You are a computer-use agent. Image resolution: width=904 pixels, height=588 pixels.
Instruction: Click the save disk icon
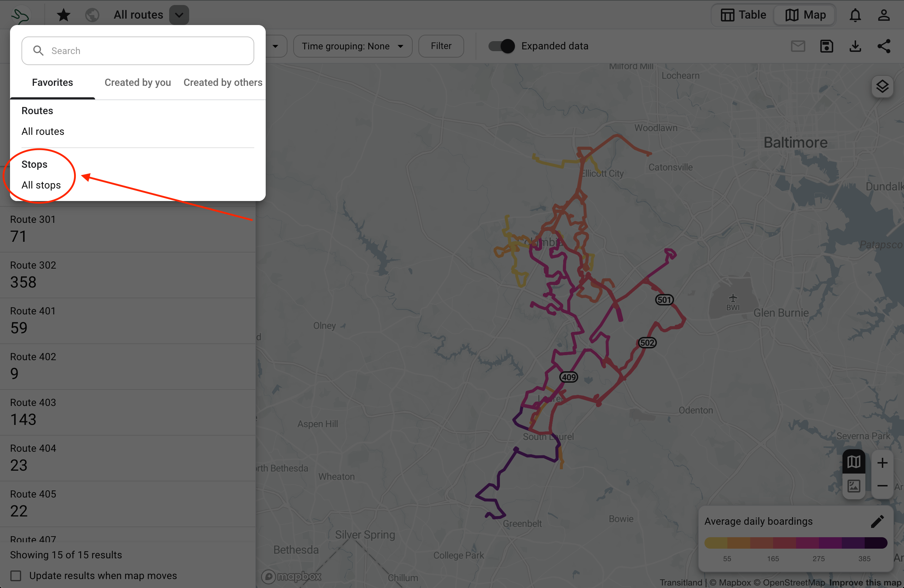point(826,46)
